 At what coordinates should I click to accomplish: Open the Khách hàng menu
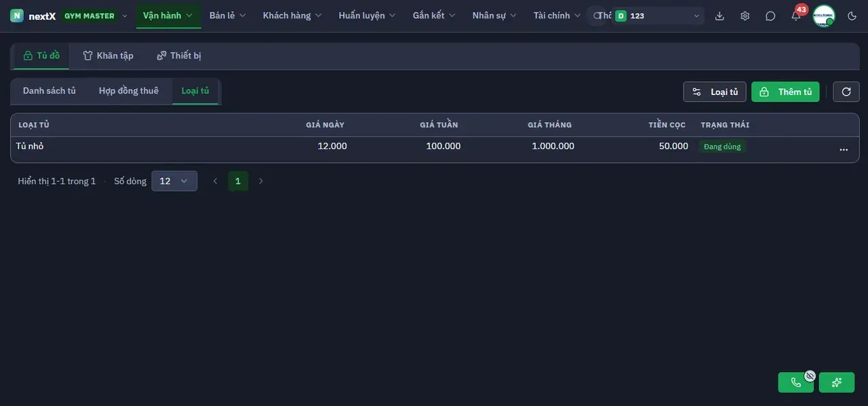pos(292,16)
